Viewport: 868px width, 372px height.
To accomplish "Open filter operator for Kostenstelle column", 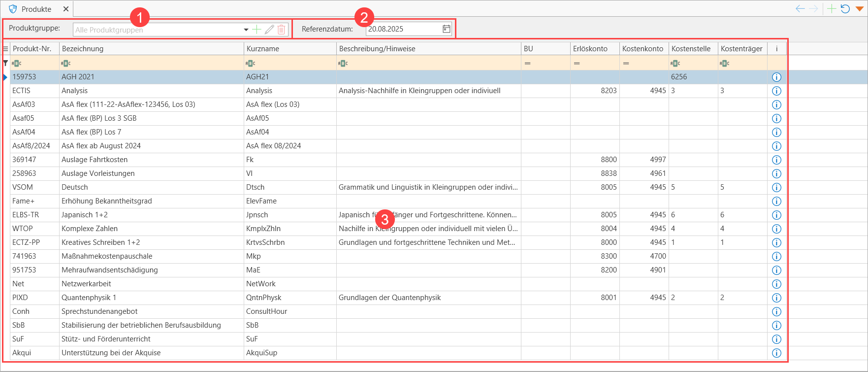I will coord(675,63).
